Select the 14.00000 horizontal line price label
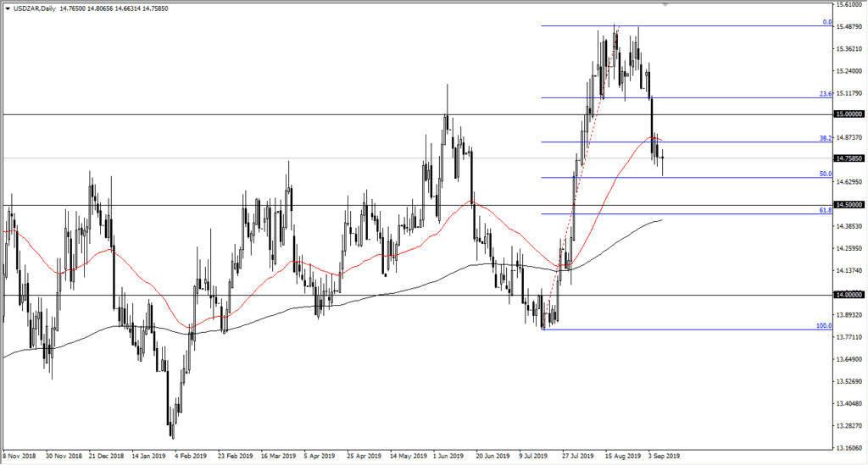This screenshot has height=465, width=868. click(x=850, y=295)
